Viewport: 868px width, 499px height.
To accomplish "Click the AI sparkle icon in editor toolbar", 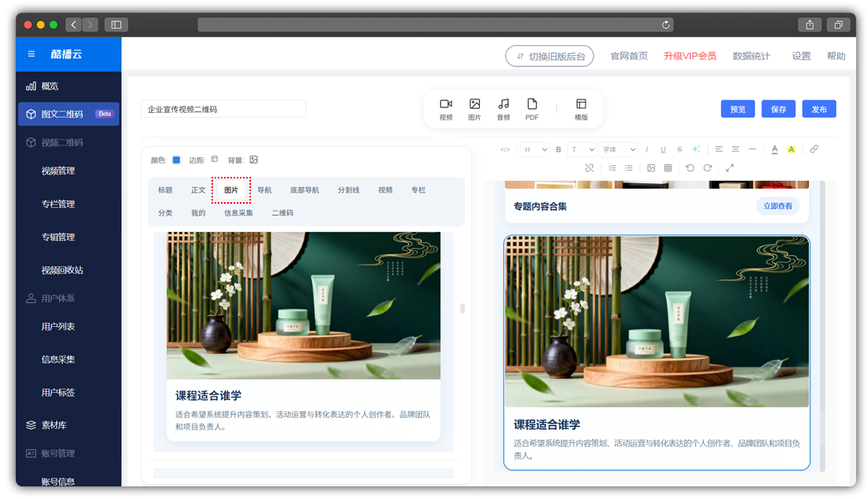I will 695,149.
